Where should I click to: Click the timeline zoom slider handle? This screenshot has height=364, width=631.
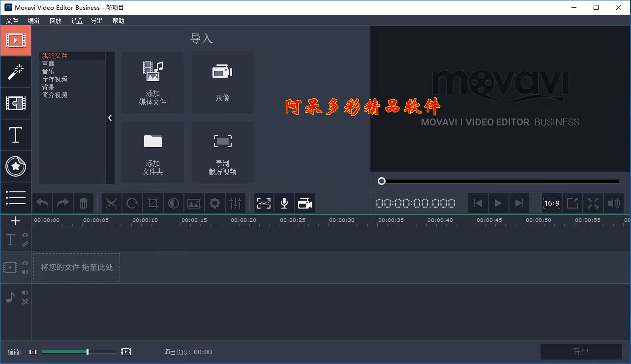(x=88, y=352)
